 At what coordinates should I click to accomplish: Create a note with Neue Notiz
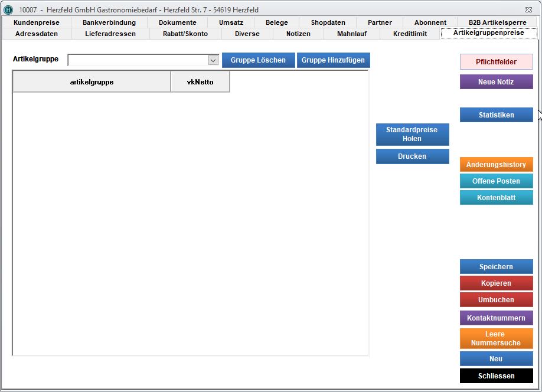click(x=496, y=82)
